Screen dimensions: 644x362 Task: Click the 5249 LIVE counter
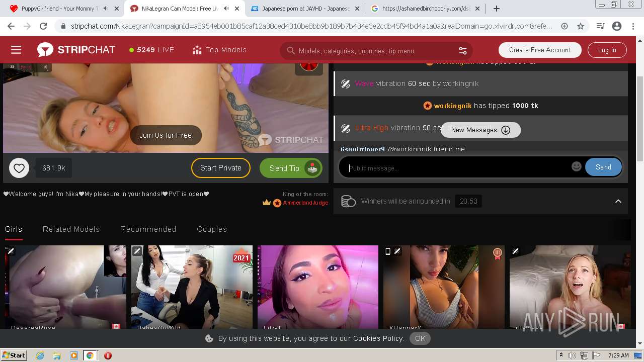pyautogui.click(x=151, y=50)
